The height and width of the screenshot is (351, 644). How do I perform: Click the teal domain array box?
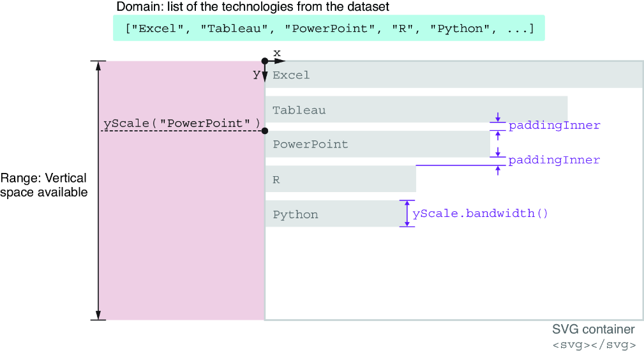pos(329,28)
